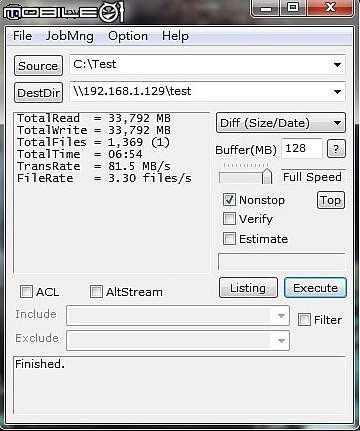Open the DestDir path dropdown arrow

coord(337,92)
